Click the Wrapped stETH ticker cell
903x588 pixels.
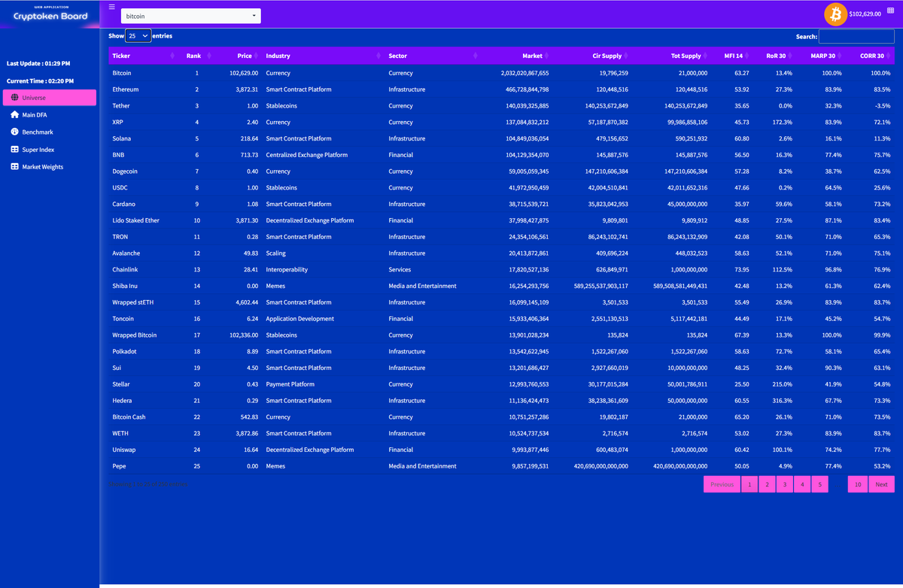pyautogui.click(x=143, y=302)
